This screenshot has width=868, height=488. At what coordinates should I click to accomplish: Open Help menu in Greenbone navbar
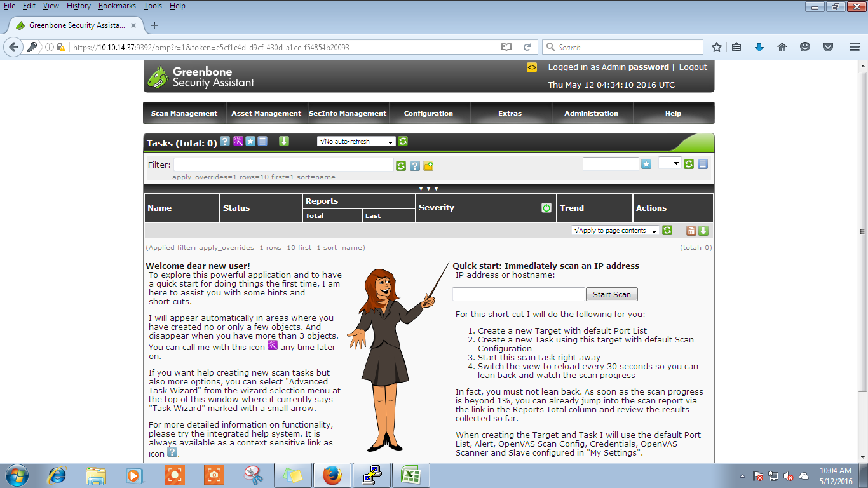673,113
